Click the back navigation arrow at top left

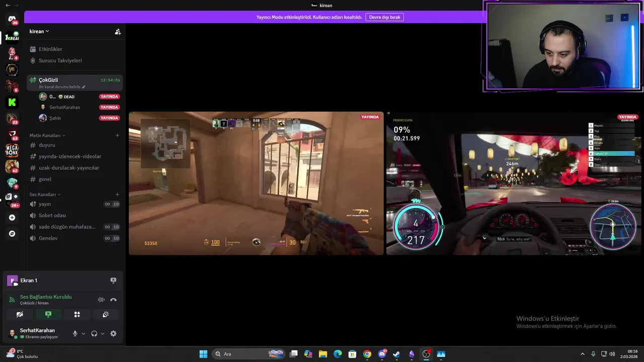tap(8, 6)
